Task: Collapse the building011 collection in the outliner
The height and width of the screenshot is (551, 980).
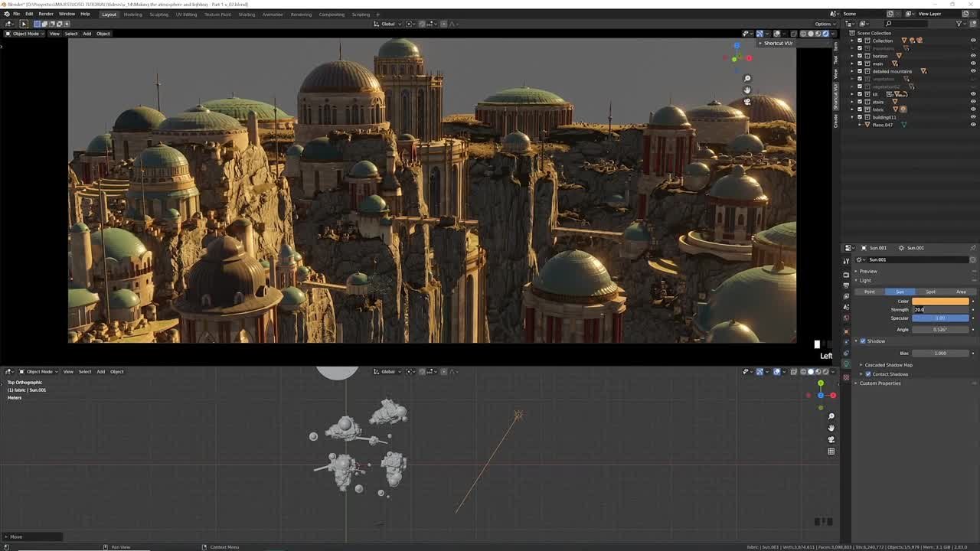Action: tap(853, 117)
